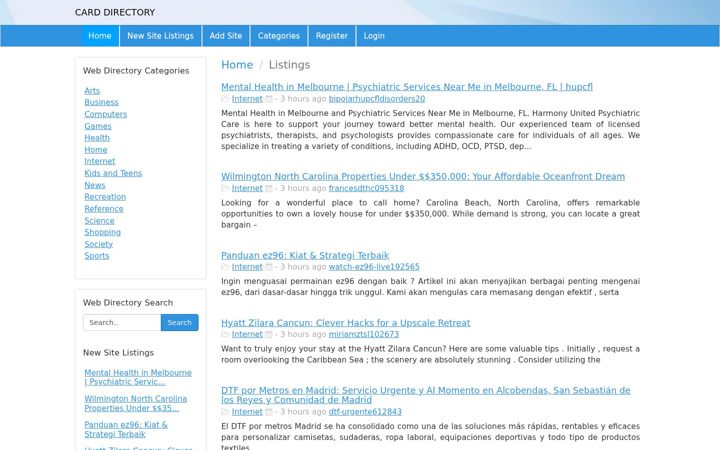Click the New Site Listings sidebar heading
Viewport: 720px width, 450px height.
(118, 353)
